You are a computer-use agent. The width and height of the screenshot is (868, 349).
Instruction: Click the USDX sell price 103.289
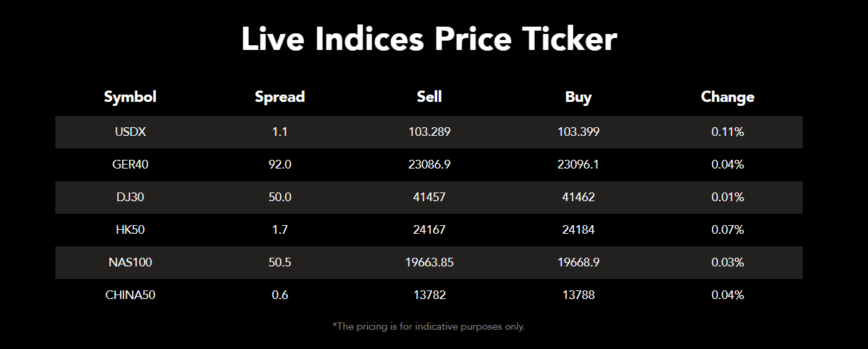tap(429, 132)
